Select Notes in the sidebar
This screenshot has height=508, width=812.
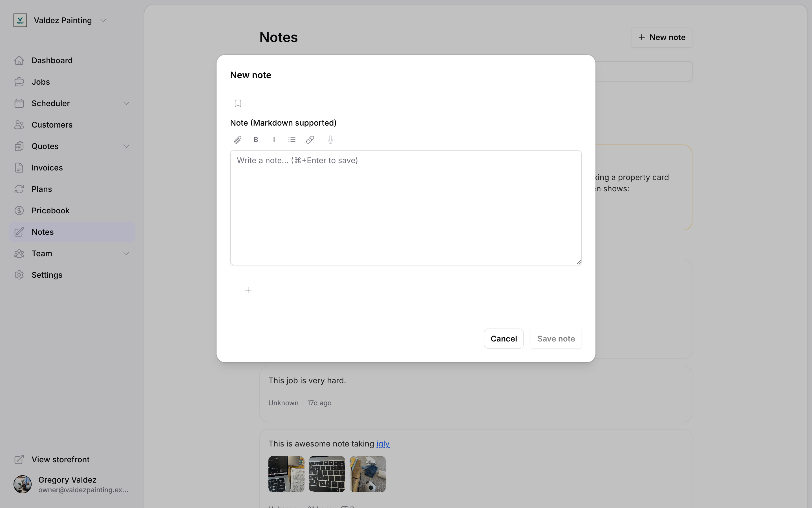(x=72, y=232)
